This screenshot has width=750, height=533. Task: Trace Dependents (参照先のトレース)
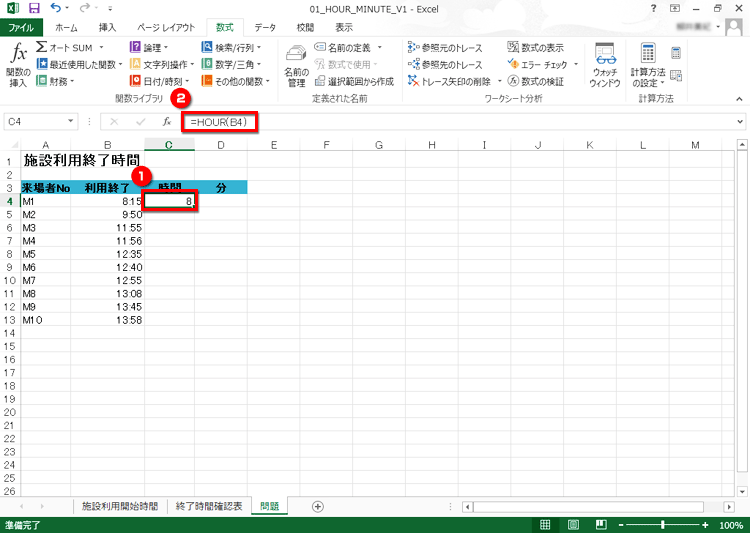445,64
